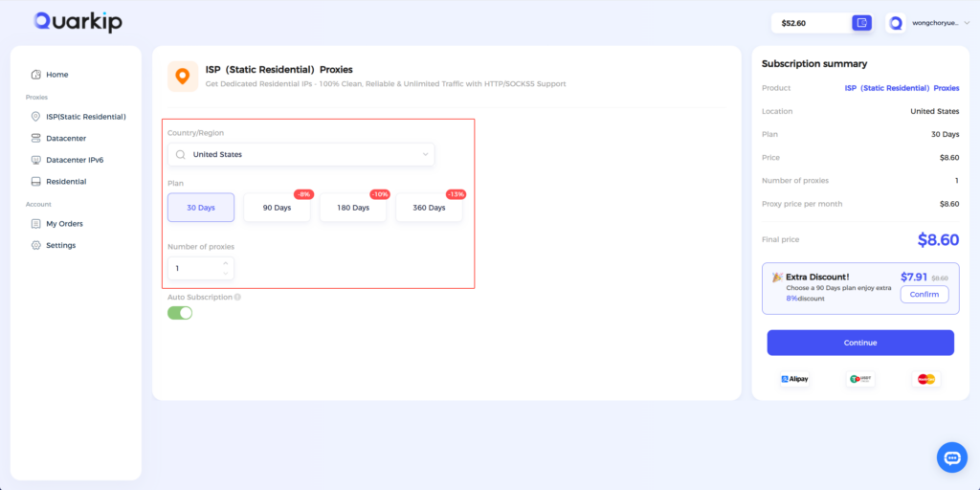
Task: Click the wongchoryue username
Action: [x=936, y=23]
